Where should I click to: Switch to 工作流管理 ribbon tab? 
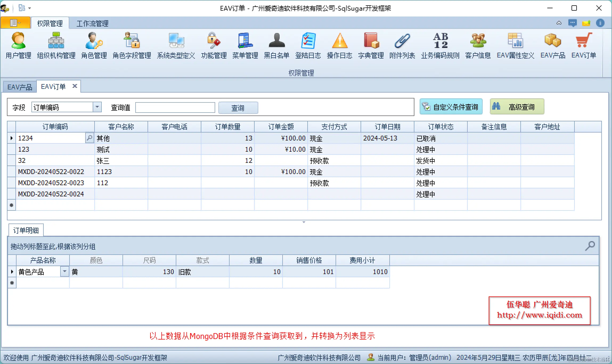(x=92, y=23)
